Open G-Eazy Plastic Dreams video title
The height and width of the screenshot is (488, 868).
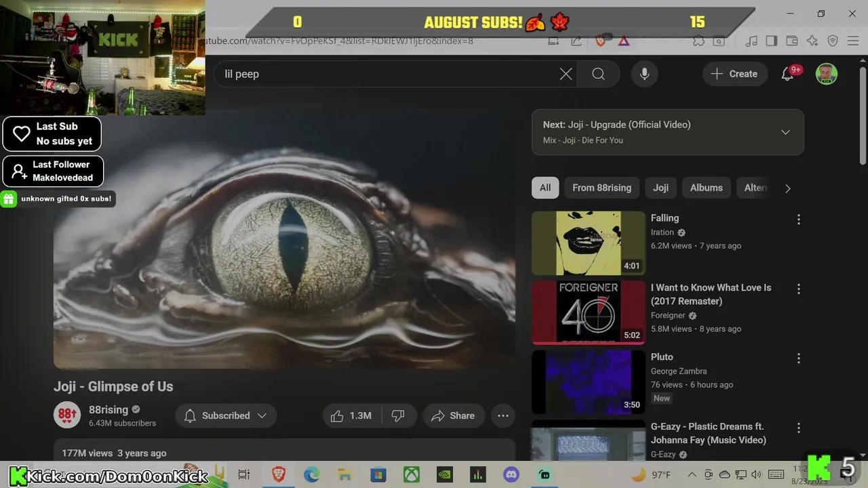click(709, 433)
